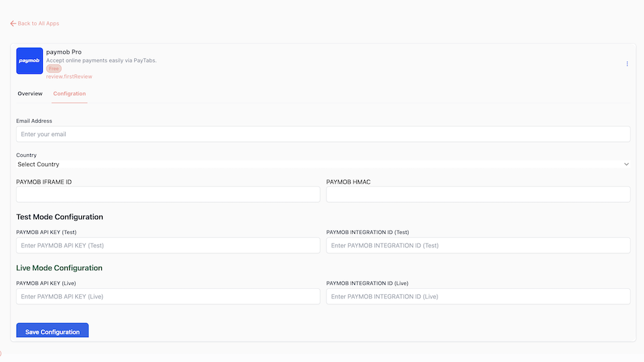Click the PAYMOB HMAC field
644x362 pixels.
(478, 194)
